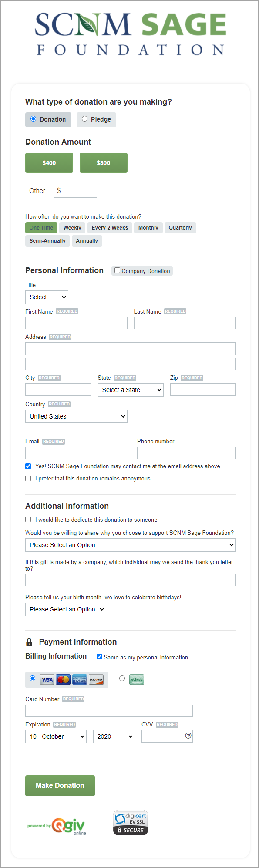Click the City field
259x868 pixels.
pyautogui.click(x=58, y=390)
